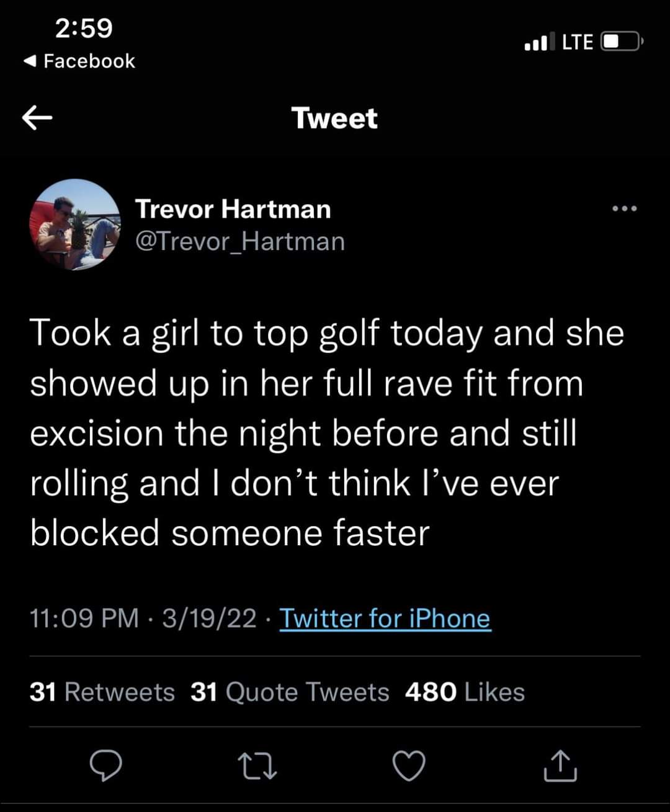The width and height of the screenshot is (670, 812).
Task: Retweet using the circular arrows icon
Action: coord(258,765)
